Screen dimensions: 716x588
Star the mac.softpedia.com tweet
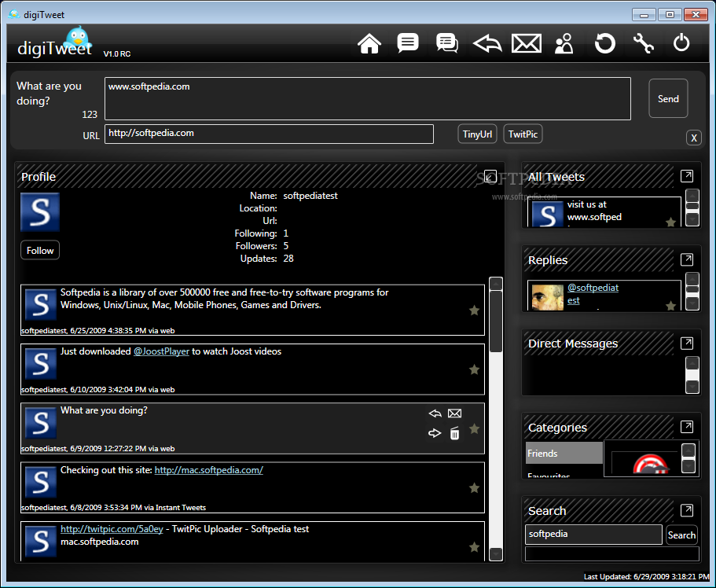pos(474,488)
